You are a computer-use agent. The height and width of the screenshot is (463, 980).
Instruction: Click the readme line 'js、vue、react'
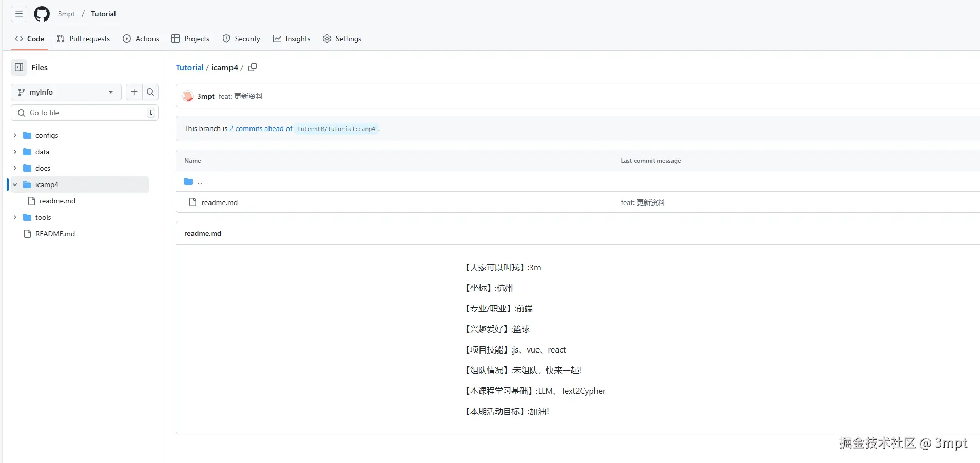point(515,349)
